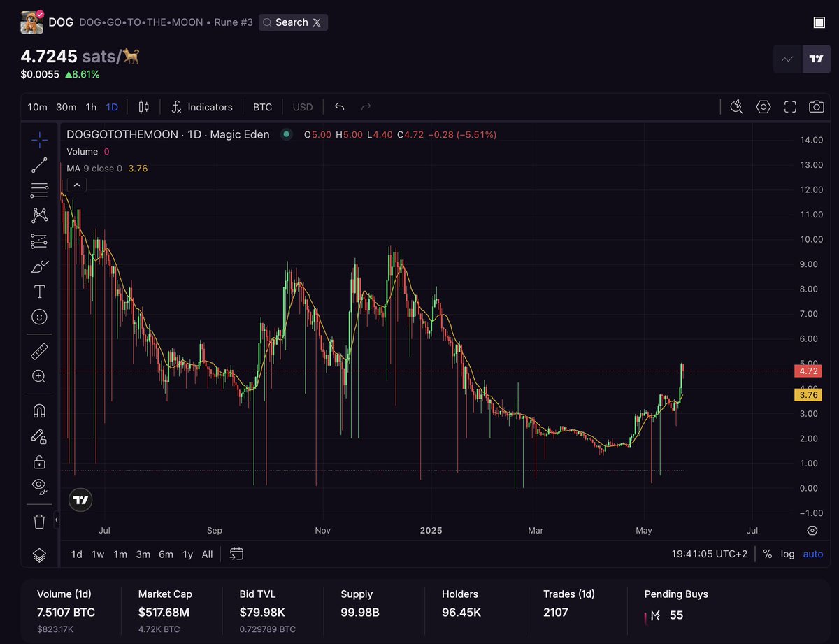The width and height of the screenshot is (839, 644).
Task: Click the 3.76 MA value label
Action: click(x=808, y=395)
